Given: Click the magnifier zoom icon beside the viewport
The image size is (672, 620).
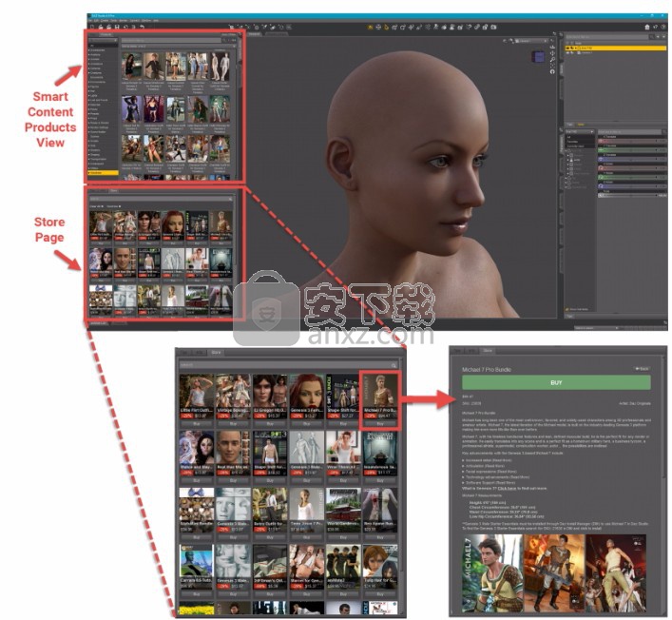Looking at the screenshot, I should [552, 60].
